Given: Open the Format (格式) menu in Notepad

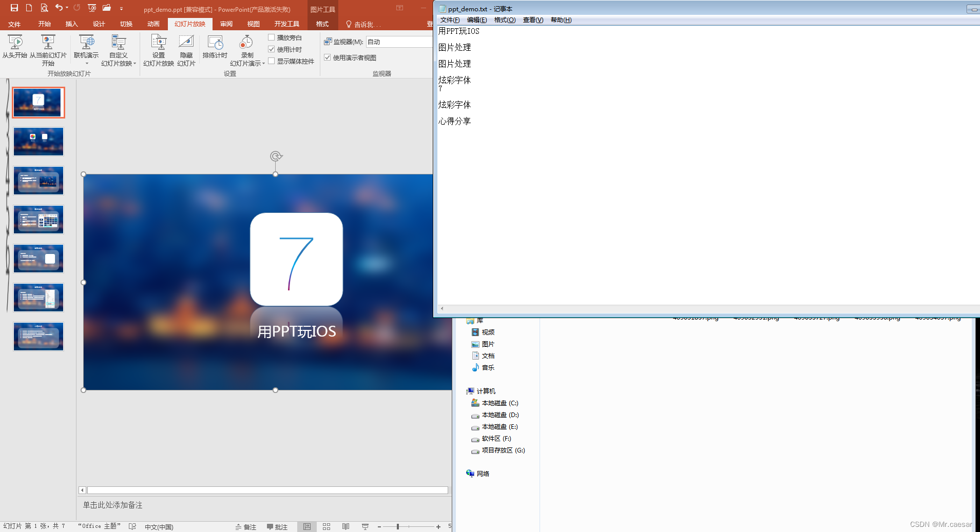Looking at the screenshot, I should [x=505, y=20].
